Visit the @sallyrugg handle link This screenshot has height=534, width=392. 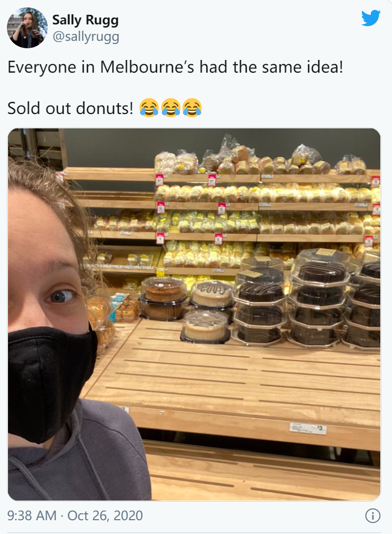coord(85,37)
